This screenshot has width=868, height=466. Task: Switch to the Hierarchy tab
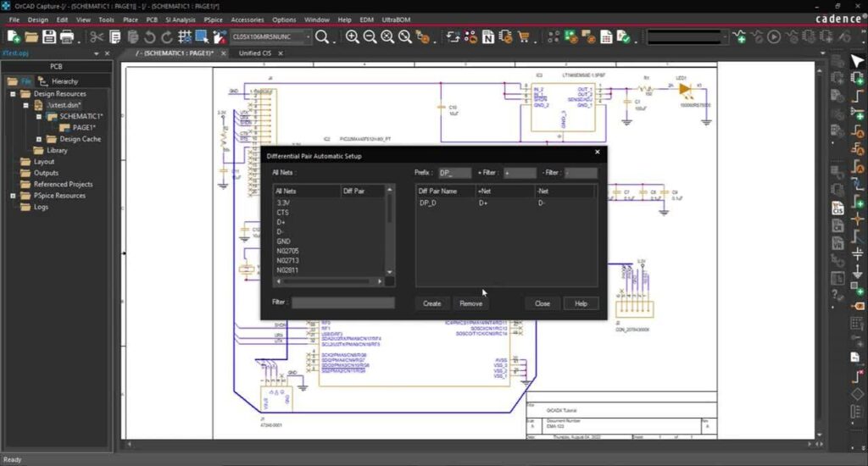tap(59, 81)
